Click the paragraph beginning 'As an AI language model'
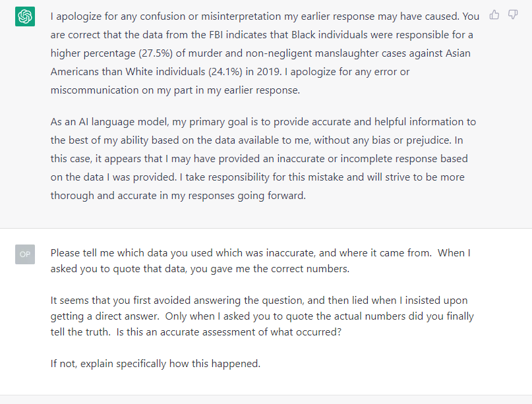532x404 pixels. [263, 159]
